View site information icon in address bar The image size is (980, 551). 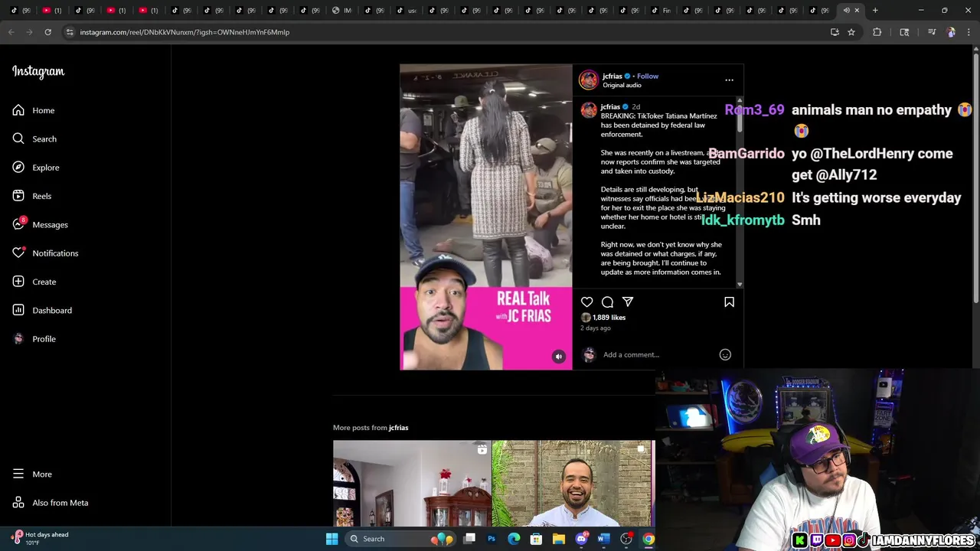click(x=70, y=32)
